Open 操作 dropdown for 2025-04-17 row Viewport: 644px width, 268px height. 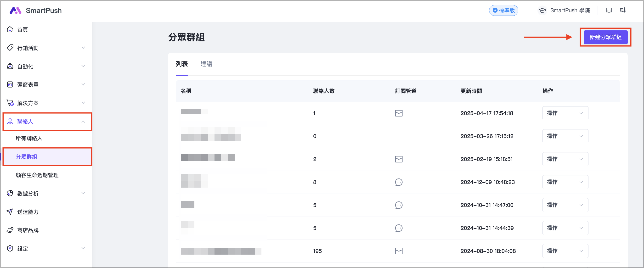pos(565,113)
